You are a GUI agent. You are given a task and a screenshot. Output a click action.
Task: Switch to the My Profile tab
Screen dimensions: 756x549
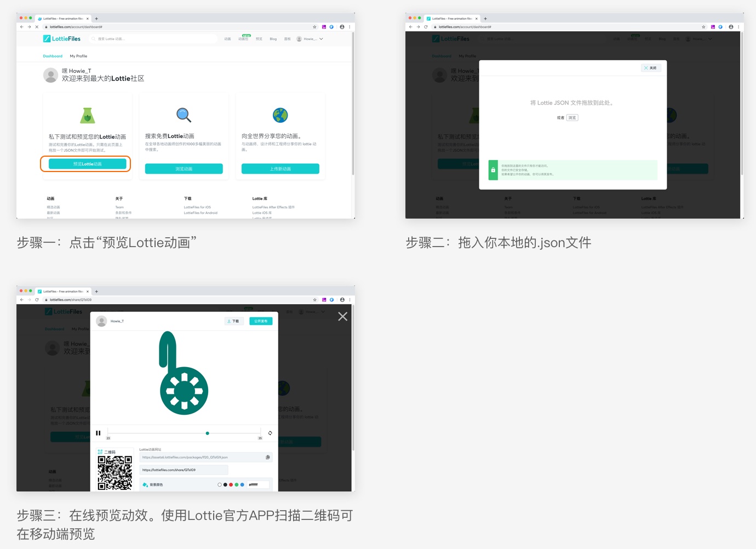pyautogui.click(x=78, y=56)
